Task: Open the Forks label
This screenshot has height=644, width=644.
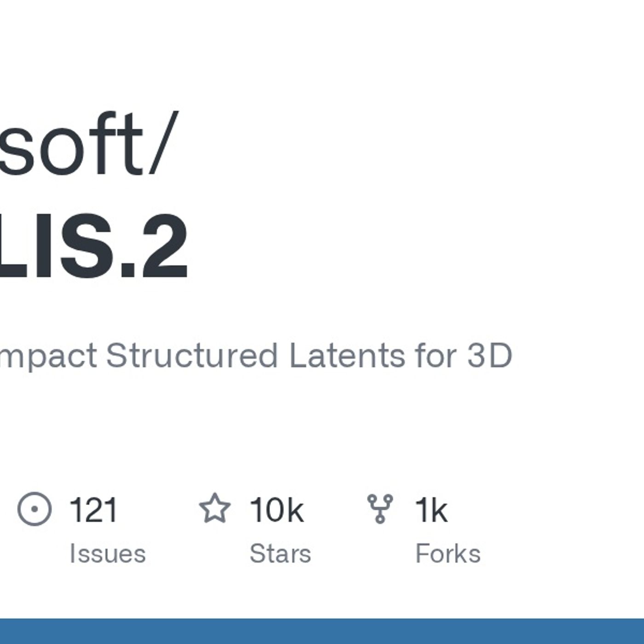Action: [x=448, y=553]
